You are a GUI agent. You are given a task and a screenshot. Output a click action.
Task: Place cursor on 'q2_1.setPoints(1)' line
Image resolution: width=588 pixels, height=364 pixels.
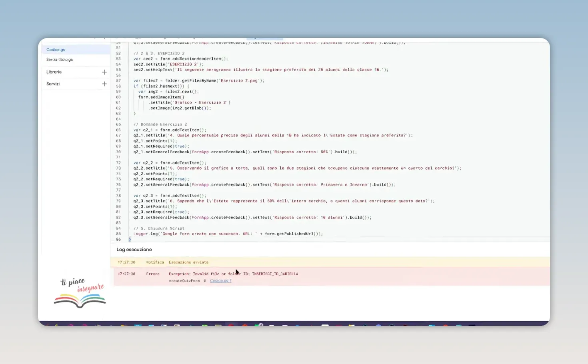point(155,141)
